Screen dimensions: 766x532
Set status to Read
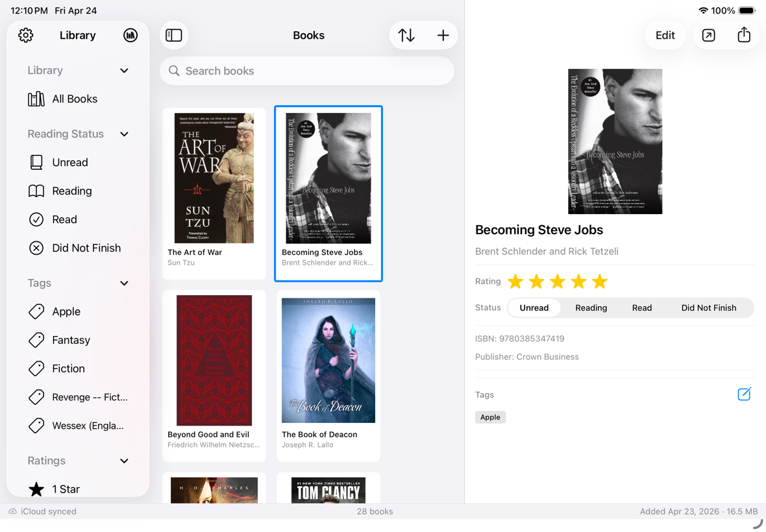point(641,308)
